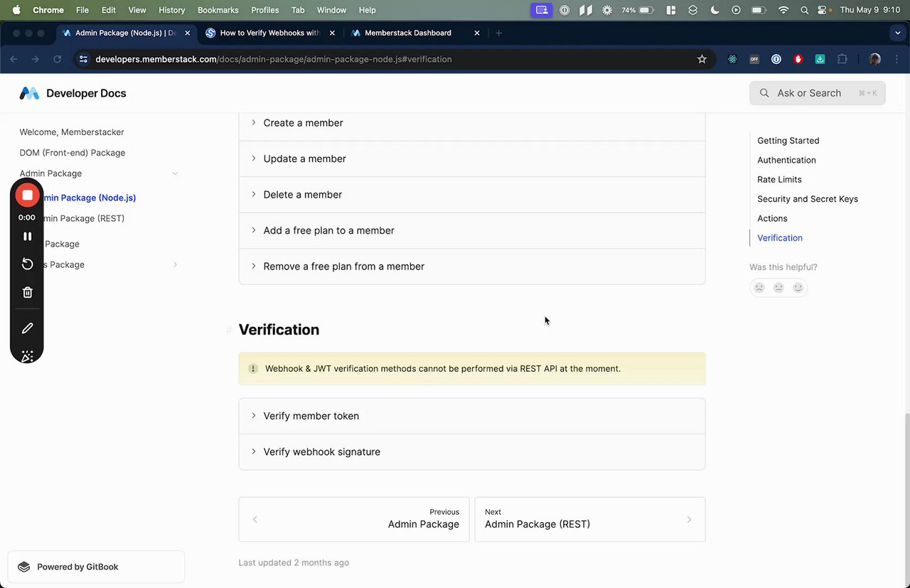The image size is (910, 588).
Task: Collapse the Admin Package sidebar group chevron
Action: (x=175, y=173)
